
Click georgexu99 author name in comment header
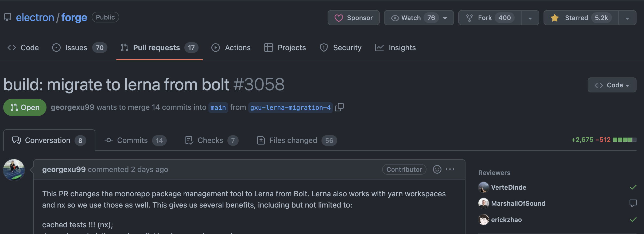tap(64, 169)
